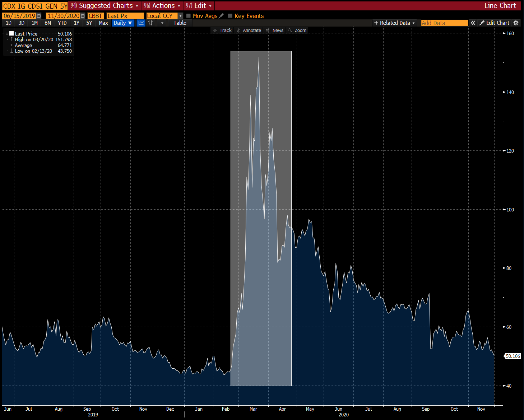This screenshot has height=420, width=524.
Task: Open the end date calendar picker
Action: click(83, 16)
